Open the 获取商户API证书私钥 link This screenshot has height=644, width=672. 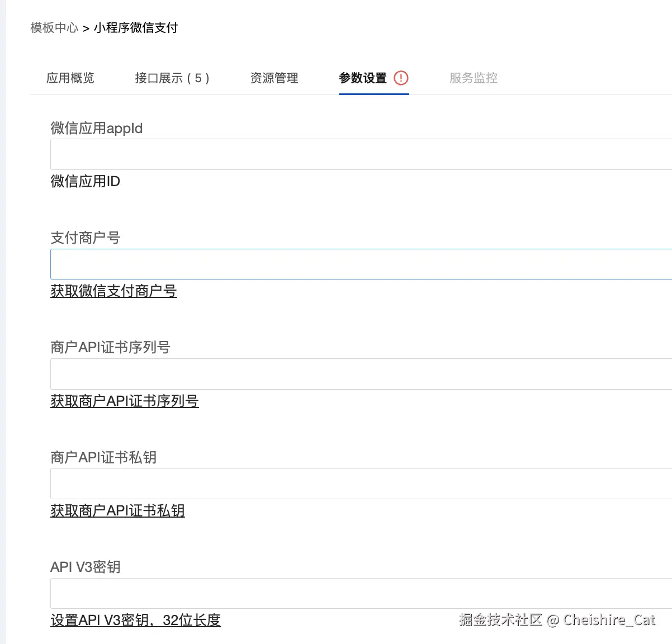click(x=117, y=510)
